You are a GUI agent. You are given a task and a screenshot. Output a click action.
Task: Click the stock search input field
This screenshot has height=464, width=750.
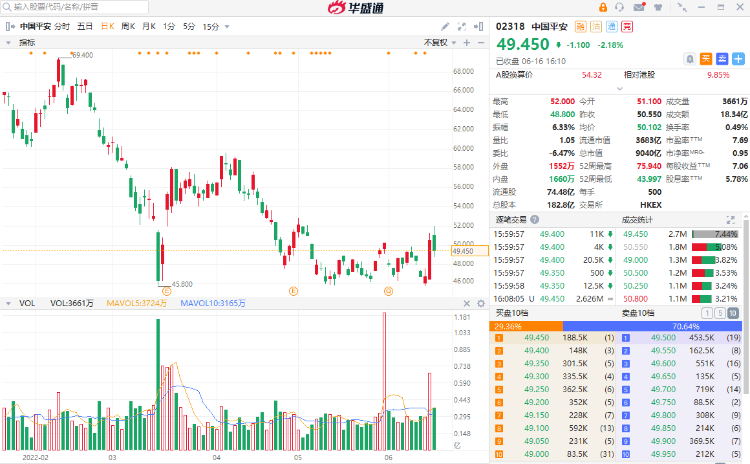(75, 7)
